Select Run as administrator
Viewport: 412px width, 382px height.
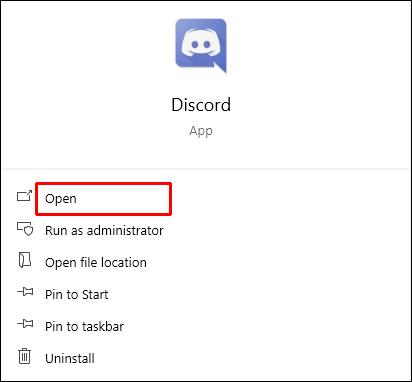point(104,231)
